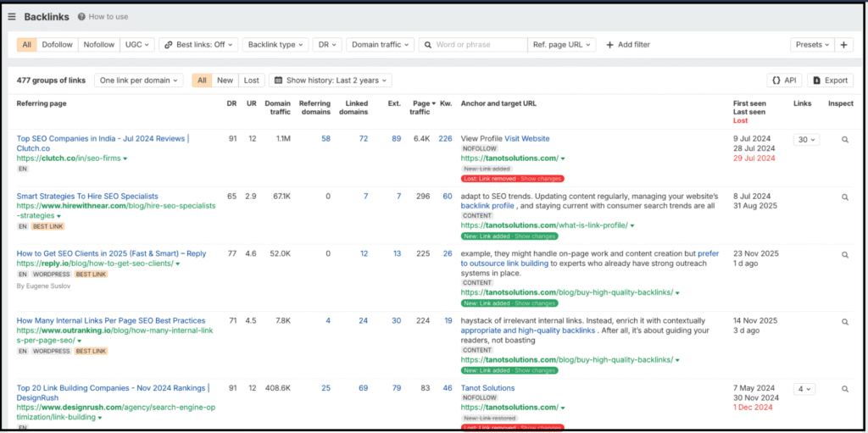Image resolution: width=868 pixels, height=433 pixels.
Task: Inspect the reply.io row via magnifier icon
Action: click(x=845, y=255)
